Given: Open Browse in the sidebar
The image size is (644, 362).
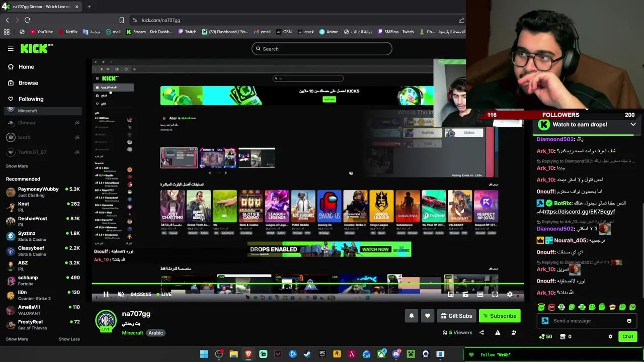Looking at the screenshot, I should click(x=23, y=83).
